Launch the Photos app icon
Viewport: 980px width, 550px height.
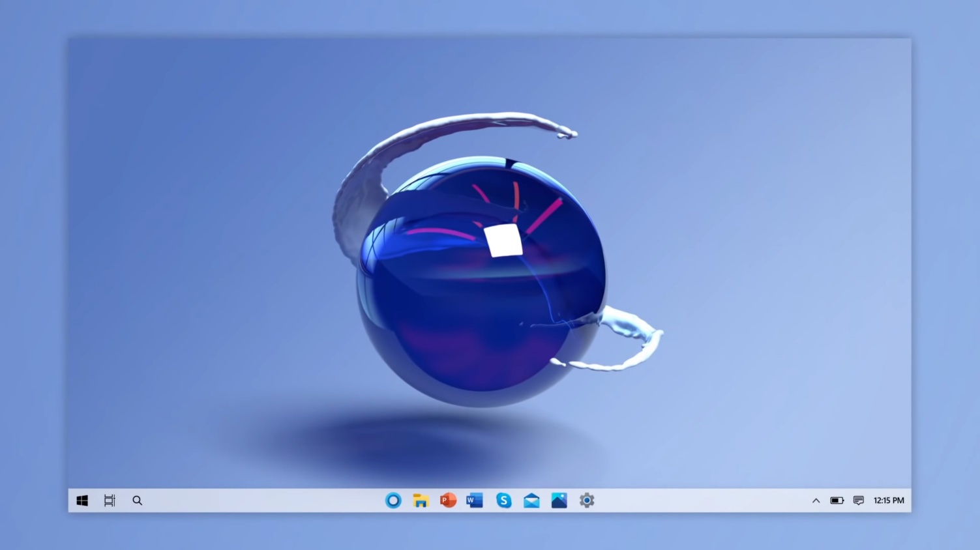click(x=559, y=500)
